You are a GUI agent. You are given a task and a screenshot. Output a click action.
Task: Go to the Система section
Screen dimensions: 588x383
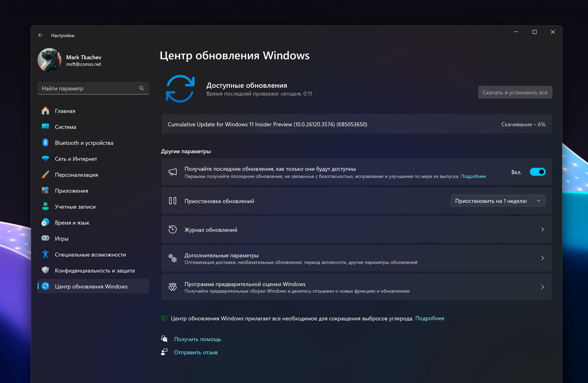pos(93,127)
